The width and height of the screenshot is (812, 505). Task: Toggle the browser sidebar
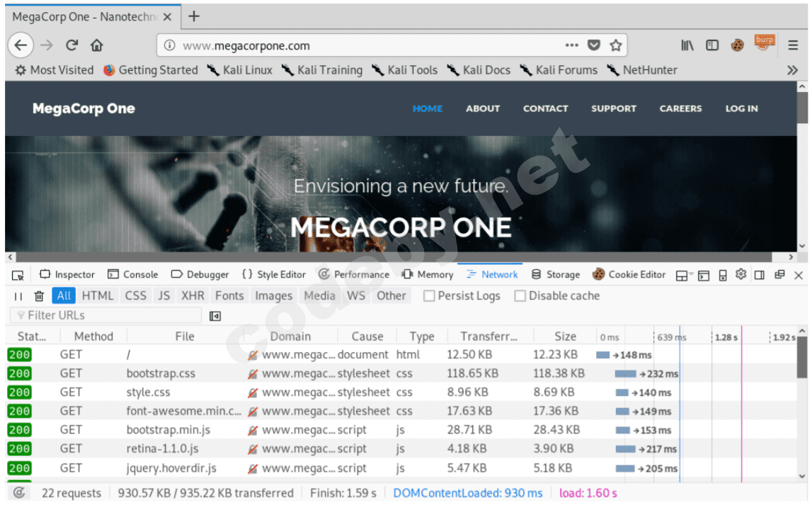pos(712,45)
